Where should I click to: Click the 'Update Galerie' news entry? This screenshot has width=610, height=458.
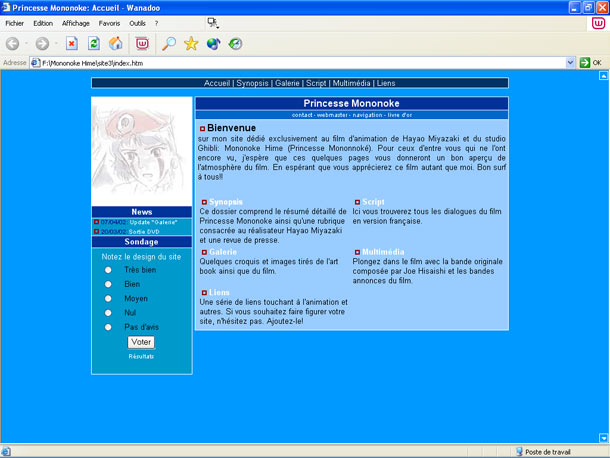153,222
